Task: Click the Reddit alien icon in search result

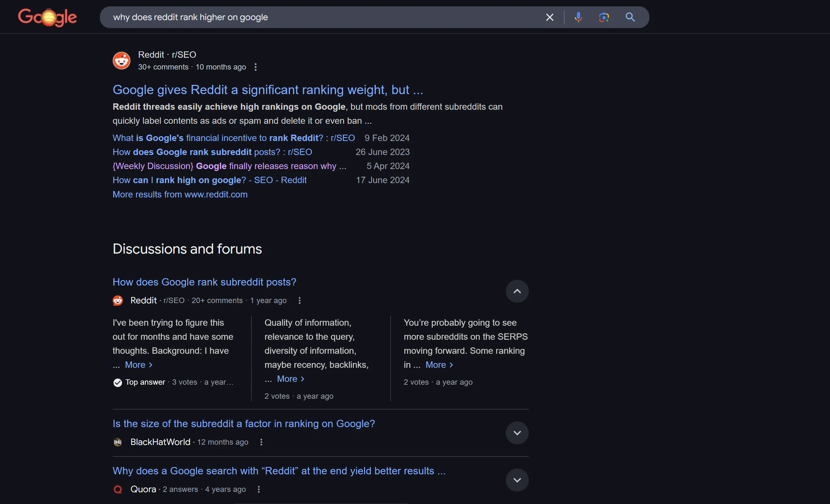Action: coord(122,60)
